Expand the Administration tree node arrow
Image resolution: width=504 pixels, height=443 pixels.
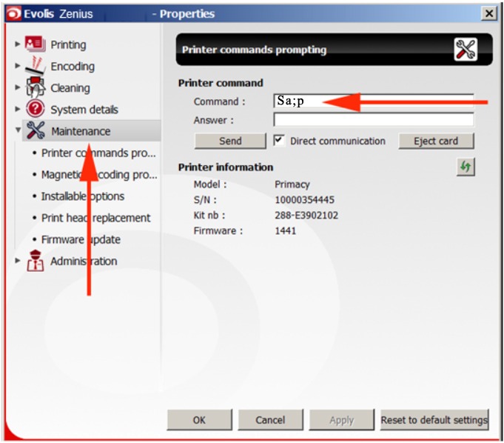[18, 261]
